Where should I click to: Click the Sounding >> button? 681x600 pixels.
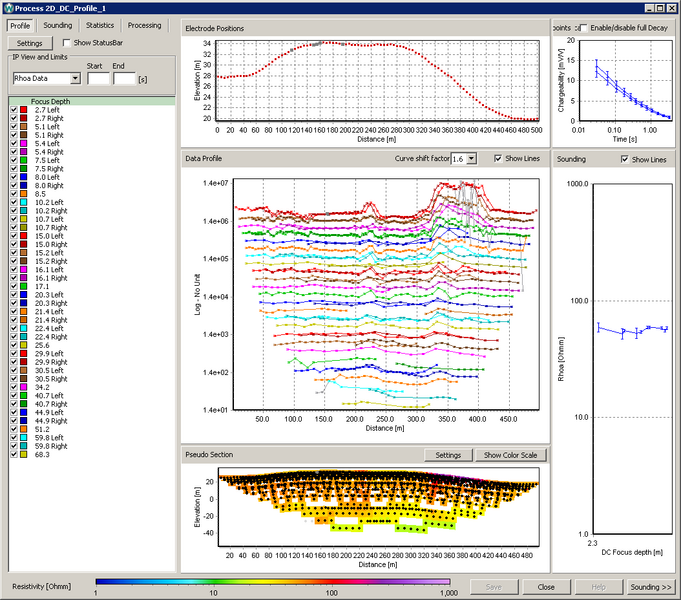(x=650, y=587)
